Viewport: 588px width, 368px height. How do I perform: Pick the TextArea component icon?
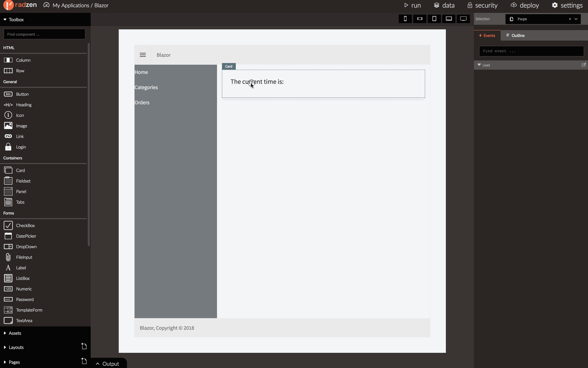point(8,320)
